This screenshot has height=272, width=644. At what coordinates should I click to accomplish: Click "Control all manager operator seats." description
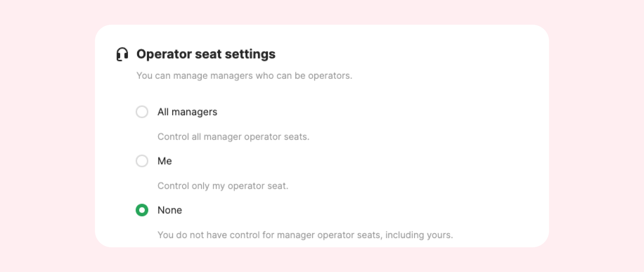[233, 137]
